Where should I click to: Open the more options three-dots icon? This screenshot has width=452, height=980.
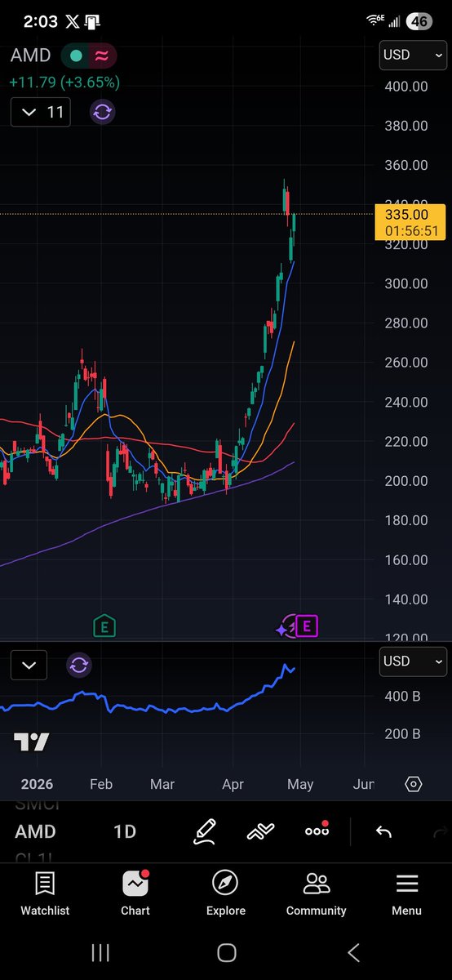point(317,831)
